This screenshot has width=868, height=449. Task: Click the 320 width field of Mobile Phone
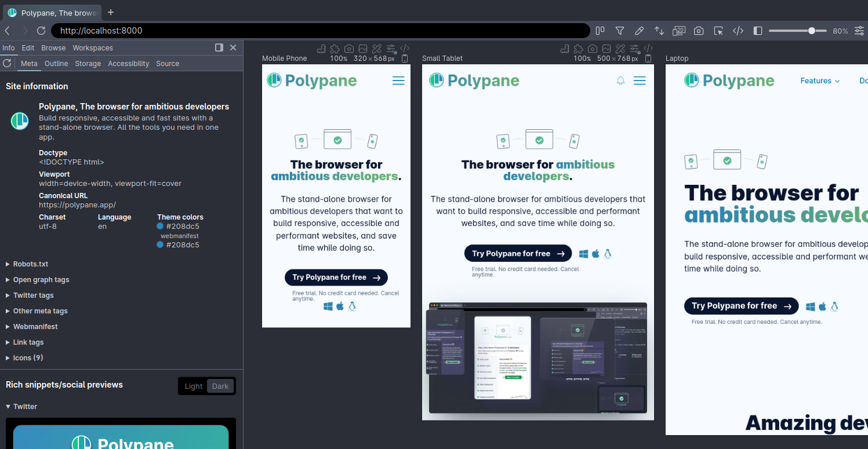tap(360, 59)
